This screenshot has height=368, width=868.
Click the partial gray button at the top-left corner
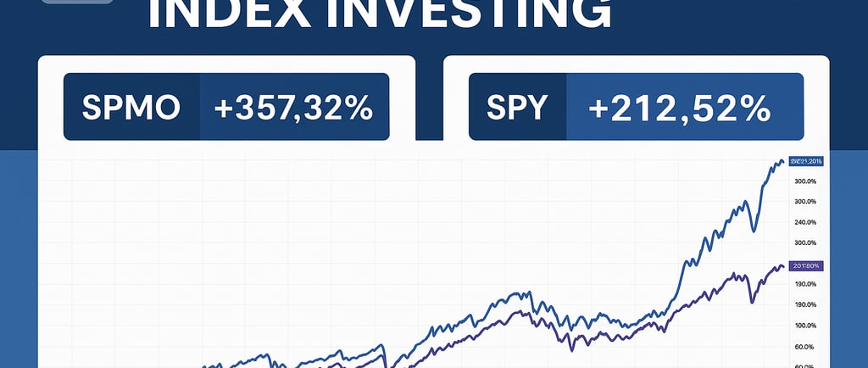pos(77,3)
